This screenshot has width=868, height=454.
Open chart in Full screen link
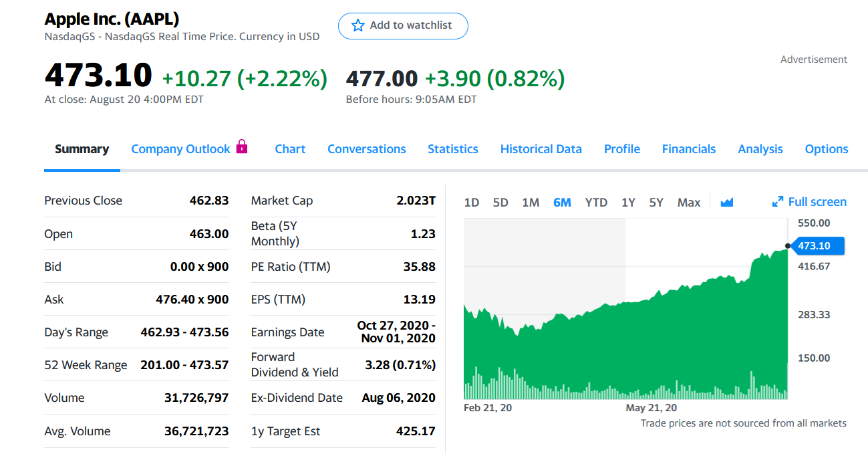809,202
